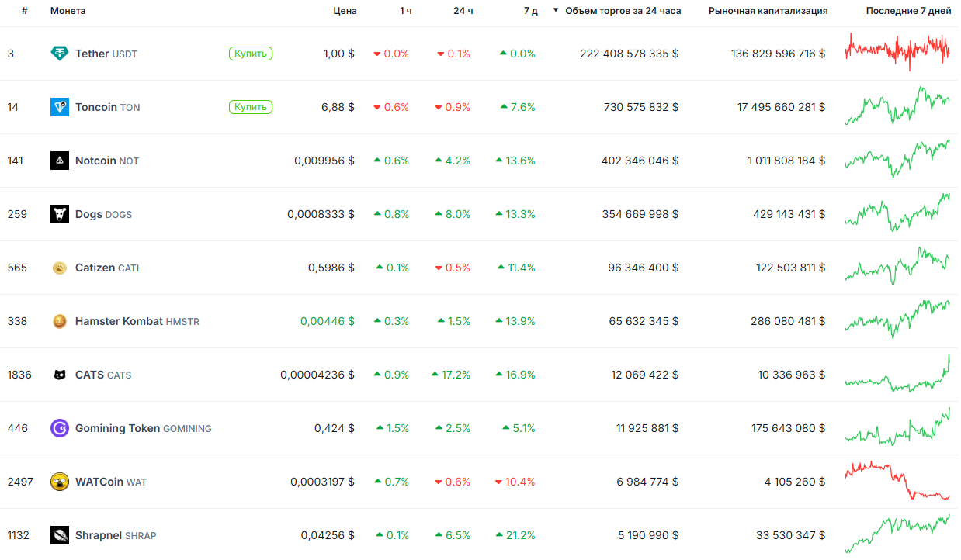Viewport: 961px width, 560px height.
Task: Select Tether volume 222 408 578 335 $
Action: tap(630, 54)
